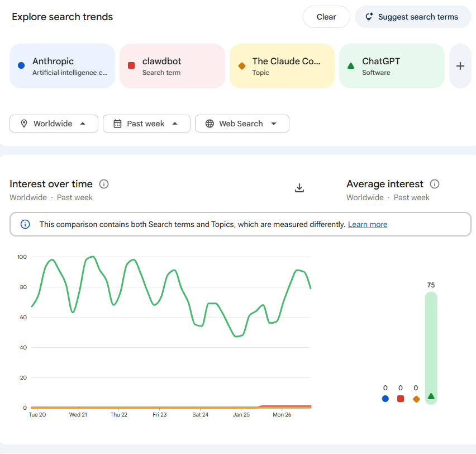Click the Jan 25 axis label
The height and width of the screenshot is (454, 476).
[x=241, y=414]
